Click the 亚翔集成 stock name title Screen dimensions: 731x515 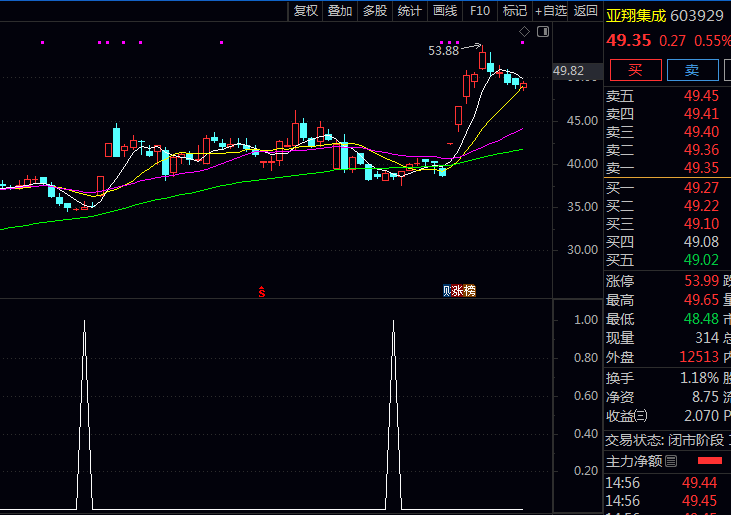636,15
